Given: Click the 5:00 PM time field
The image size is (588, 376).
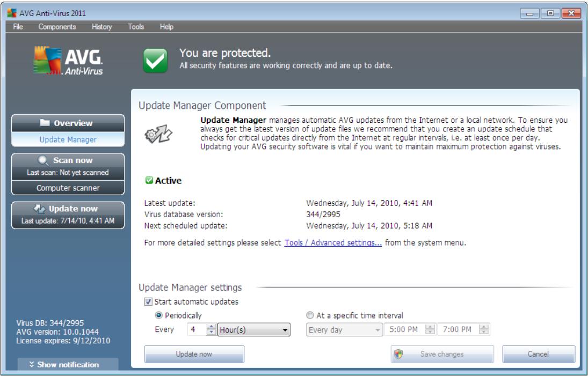Looking at the screenshot, I should coord(405,329).
